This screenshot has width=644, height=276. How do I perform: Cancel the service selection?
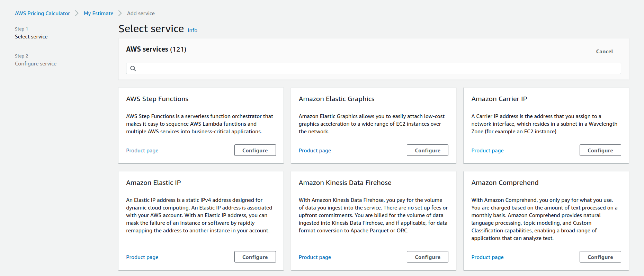pos(604,51)
